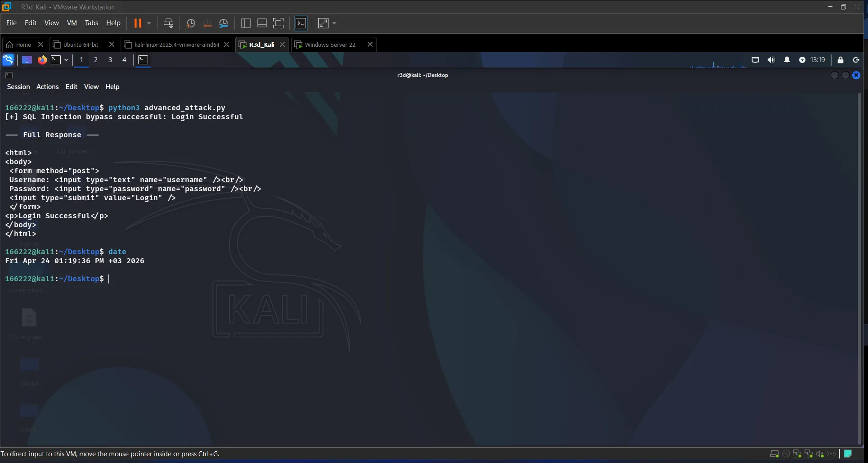Expand the terminal launcher dropdown arrow

pyautogui.click(x=66, y=60)
